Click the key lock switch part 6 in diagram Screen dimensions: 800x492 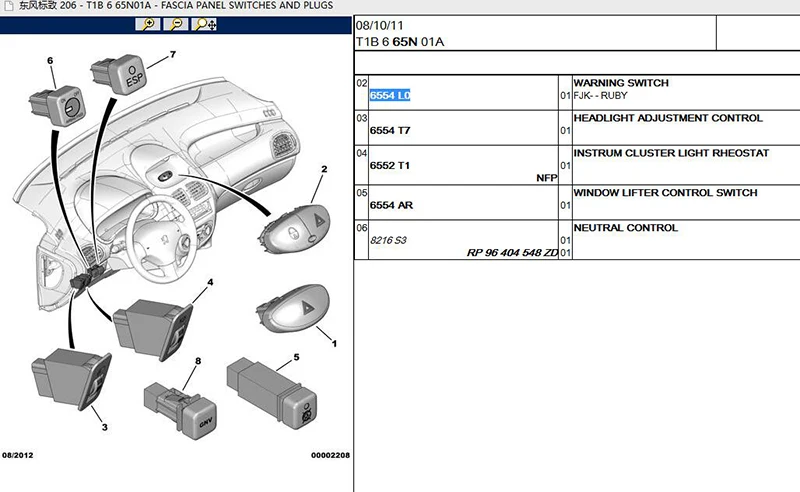tap(57, 106)
